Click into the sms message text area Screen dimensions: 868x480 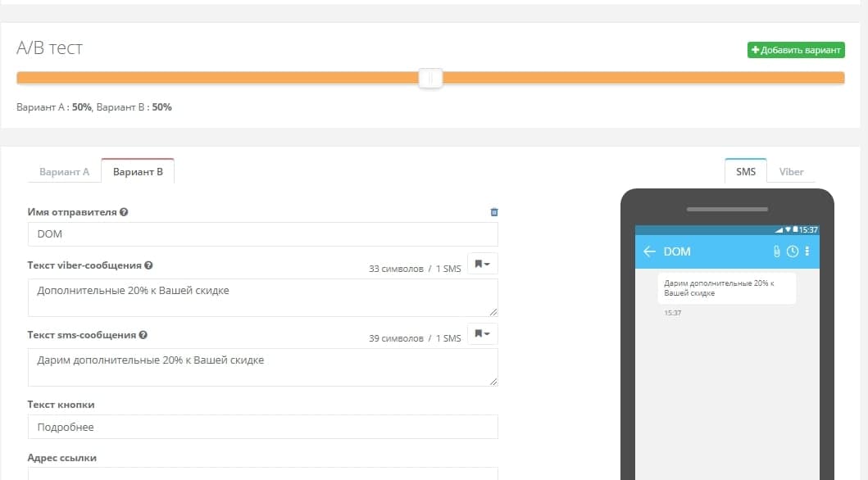(263, 367)
